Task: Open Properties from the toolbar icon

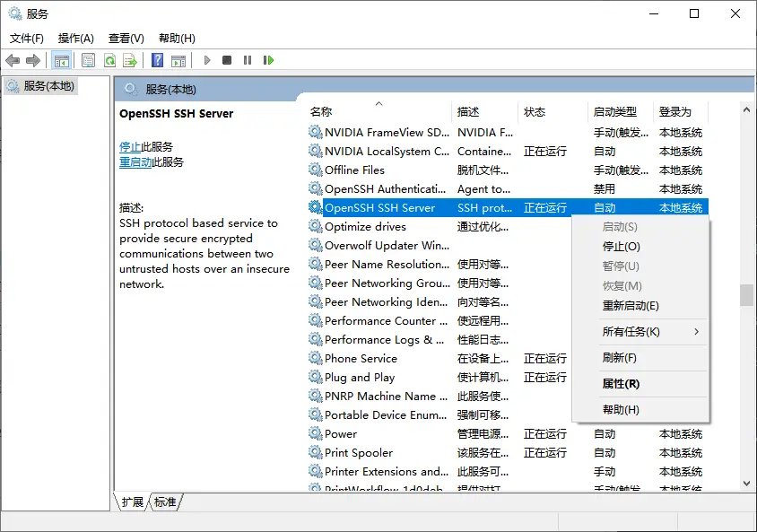Action: coord(88,61)
